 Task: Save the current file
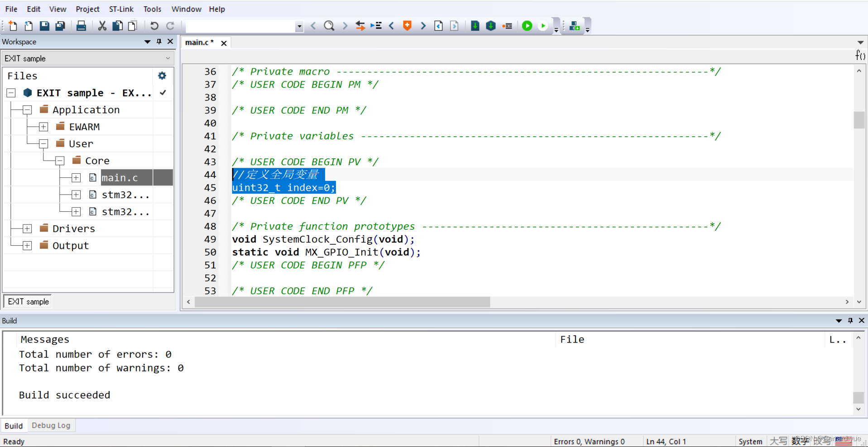pyautogui.click(x=44, y=26)
